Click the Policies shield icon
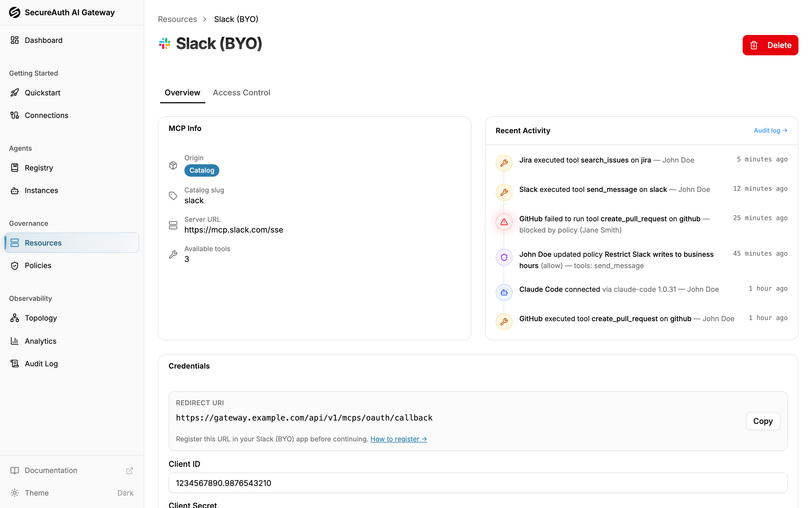812x508 pixels. pos(14,265)
